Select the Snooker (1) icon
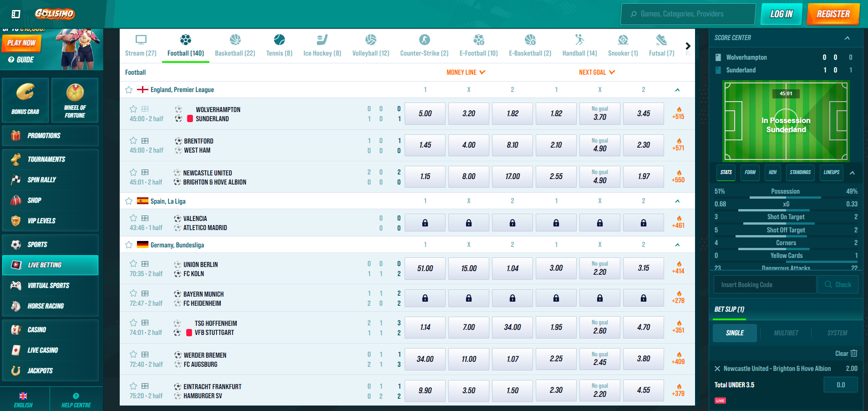The width and height of the screenshot is (868, 411). pos(623,40)
